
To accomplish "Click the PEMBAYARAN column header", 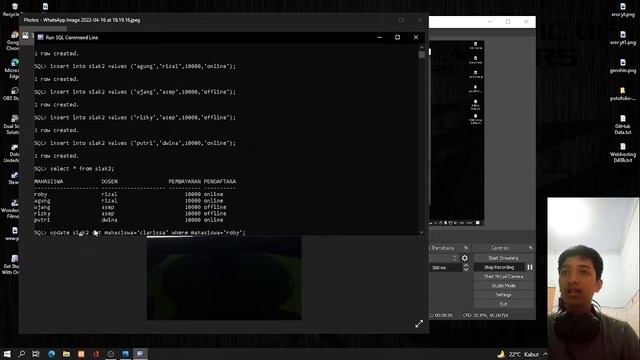I will (x=184, y=181).
